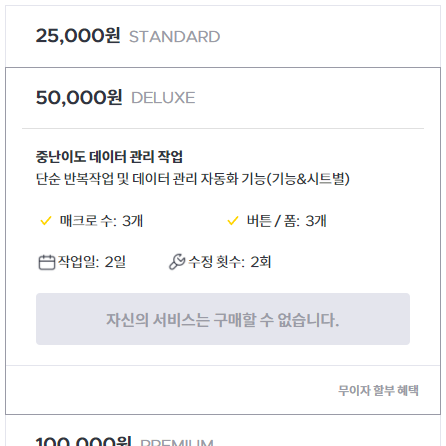Open the 무이자 할부 혜택 link

coord(378,390)
